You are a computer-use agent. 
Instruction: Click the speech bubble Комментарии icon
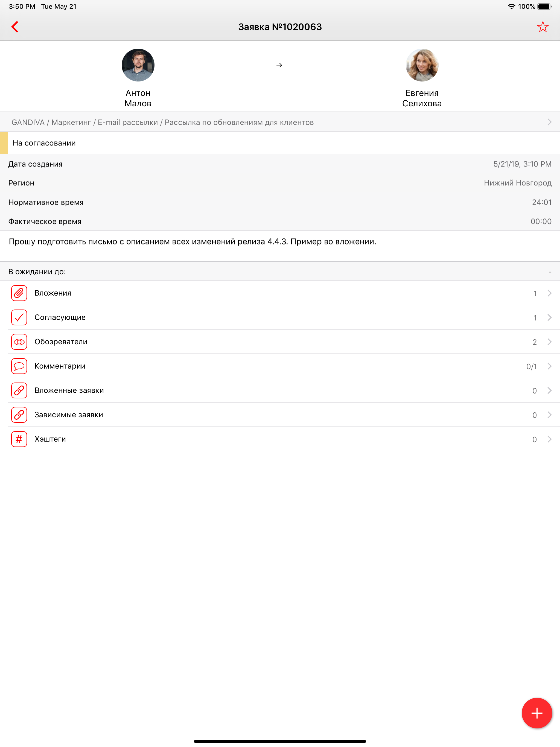click(19, 366)
